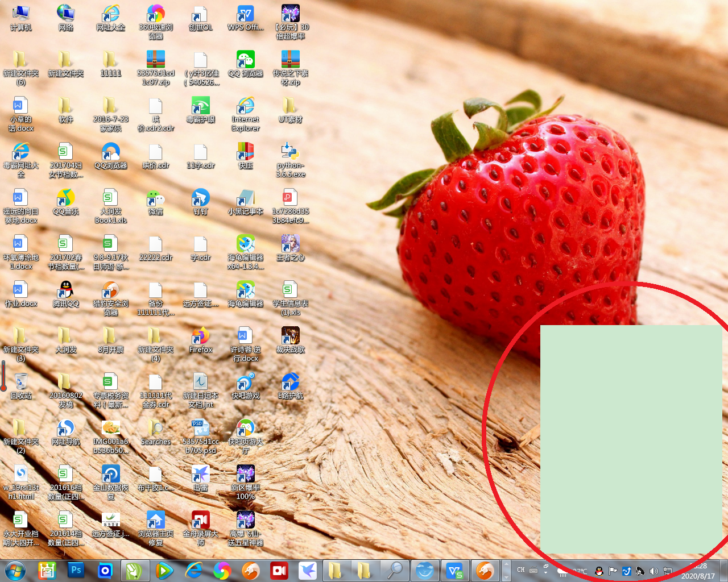
Task: Select the Internet Explorer desktop shortcut
Action: click(246, 114)
